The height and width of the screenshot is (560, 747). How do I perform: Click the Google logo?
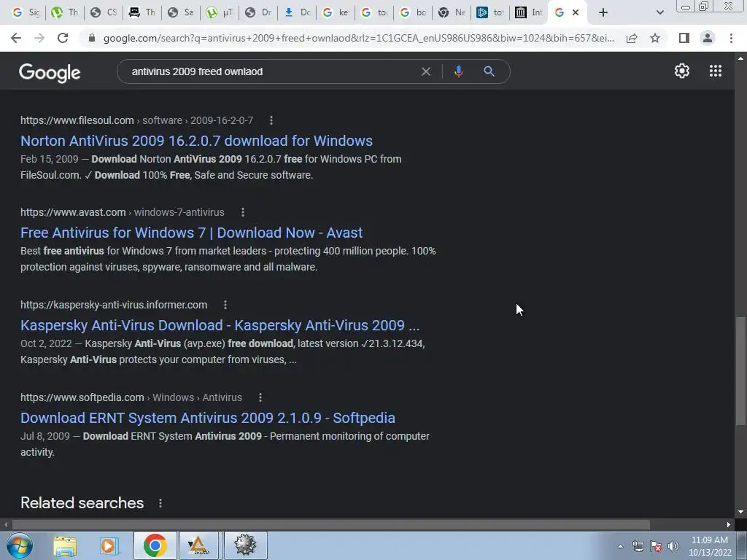click(x=50, y=72)
